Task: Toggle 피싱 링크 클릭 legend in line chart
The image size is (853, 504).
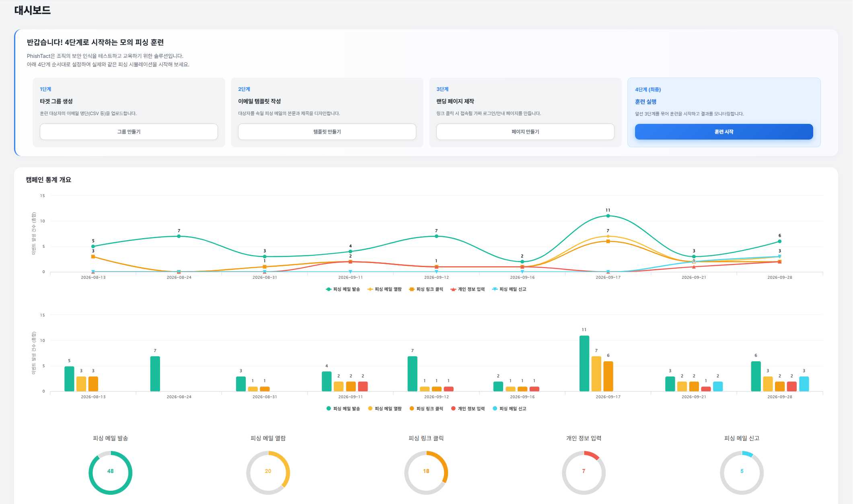Action: point(426,289)
